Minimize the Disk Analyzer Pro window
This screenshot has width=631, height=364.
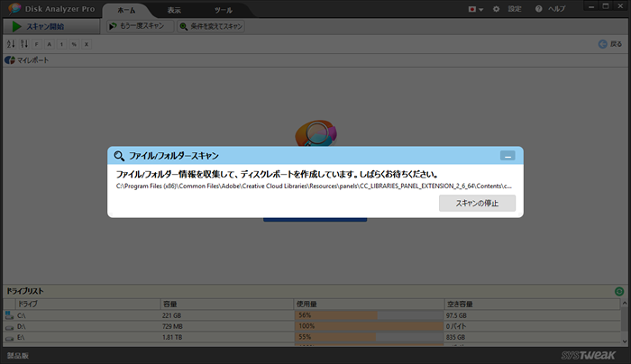coord(591,6)
